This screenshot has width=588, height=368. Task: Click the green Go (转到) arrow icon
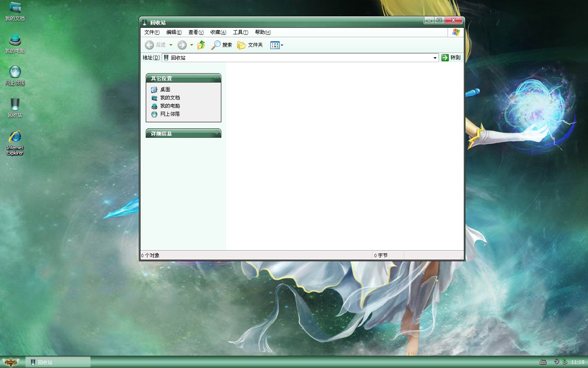(x=445, y=58)
